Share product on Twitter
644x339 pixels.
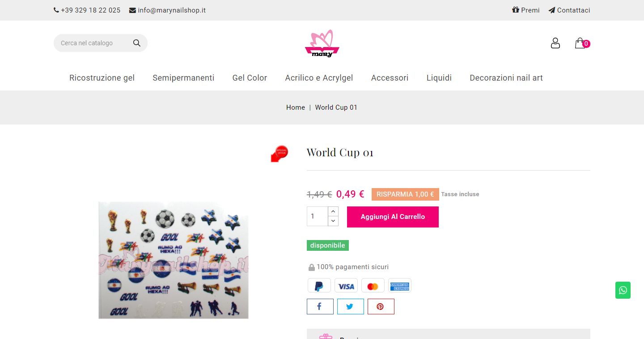[x=351, y=307]
